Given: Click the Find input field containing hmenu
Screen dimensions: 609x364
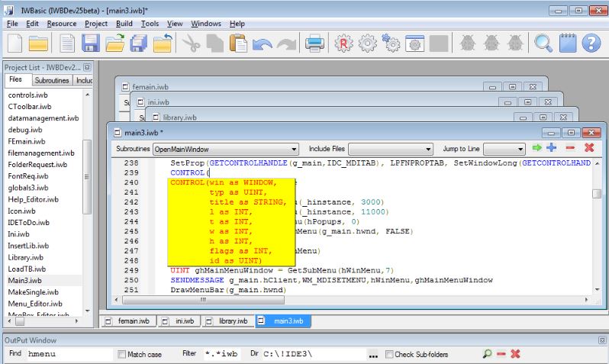Looking at the screenshot, I should pyautogui.click(x=70, y=354).
